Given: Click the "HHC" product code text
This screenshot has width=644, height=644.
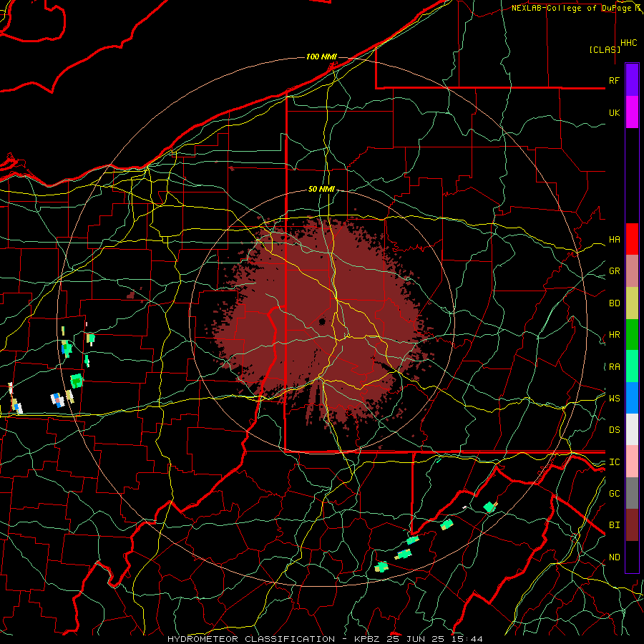Looking at the screenshot, I should (628, 43).
